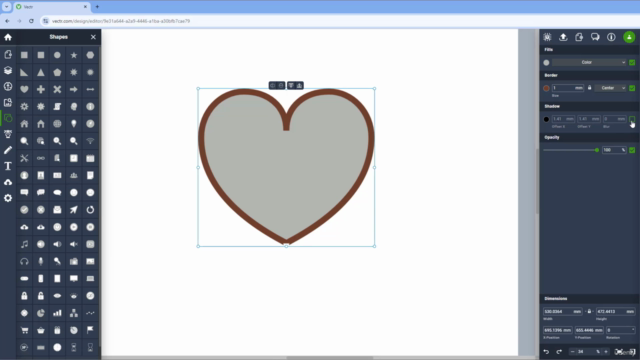Click the opacity slider handle
The height and width of the screenshot is (360, 640).
[x=597, y=150]
